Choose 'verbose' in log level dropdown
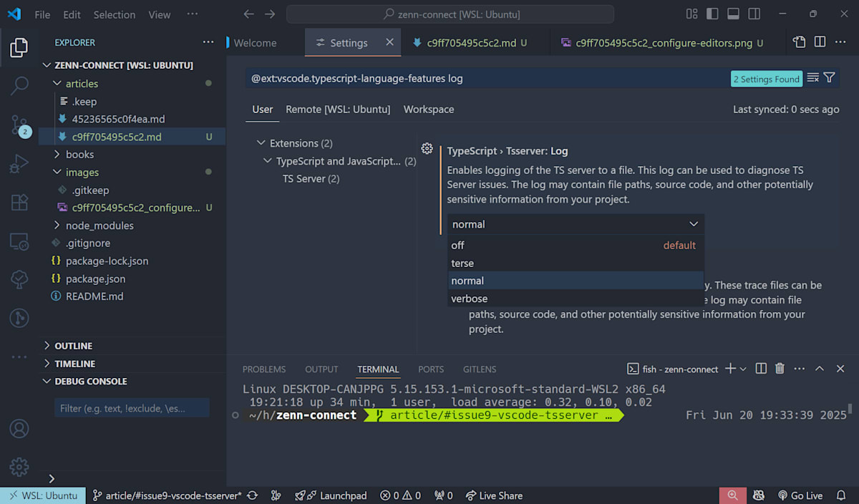This screenshot has width=859, height=504. (576, 299)
